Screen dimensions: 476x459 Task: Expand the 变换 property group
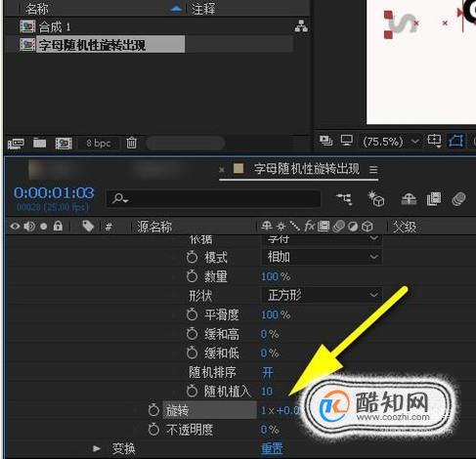click(x=97, y=448)
